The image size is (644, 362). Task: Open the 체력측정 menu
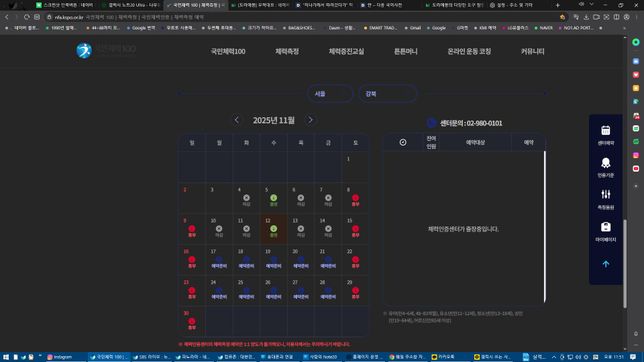287,51
